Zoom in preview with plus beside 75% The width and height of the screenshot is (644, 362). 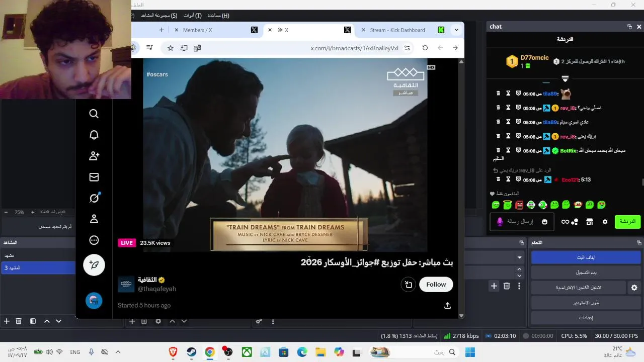click(x=33, y=212)
